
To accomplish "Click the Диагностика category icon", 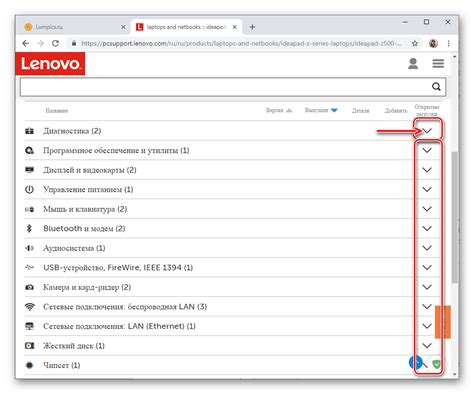I will (29, 131).
